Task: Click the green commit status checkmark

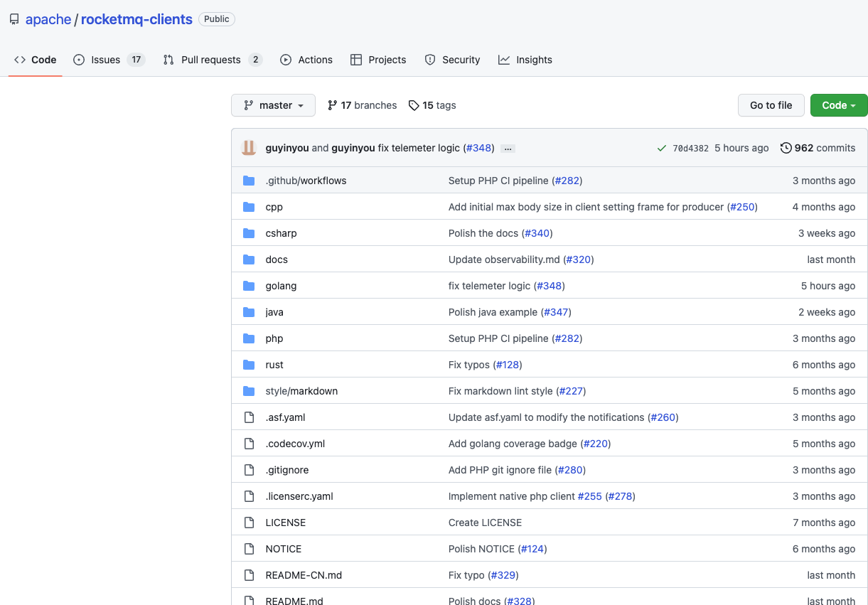Action: 662,148
